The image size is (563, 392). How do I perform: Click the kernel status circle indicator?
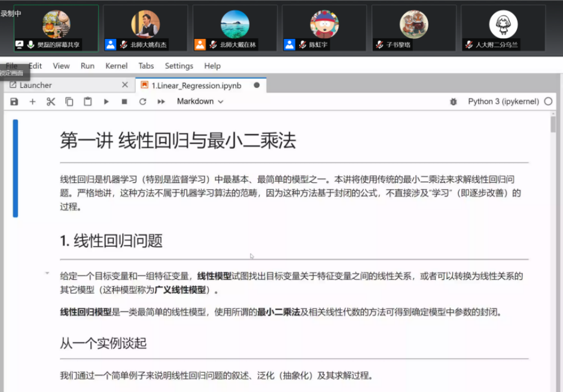coord(548,102)
